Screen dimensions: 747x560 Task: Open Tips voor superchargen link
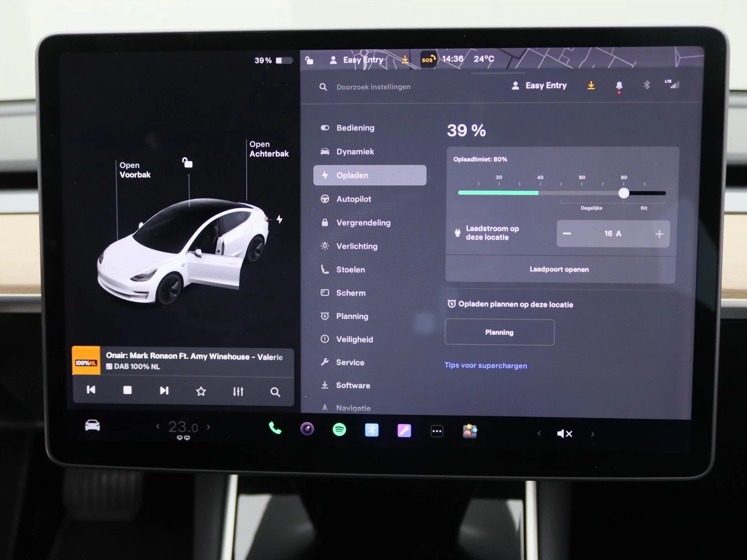point(486,366)
